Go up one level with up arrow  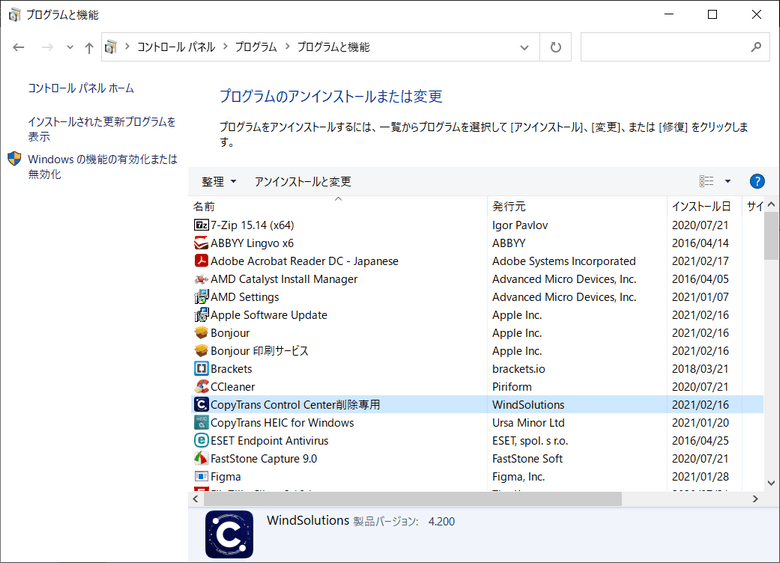click(x=89, y=48)
